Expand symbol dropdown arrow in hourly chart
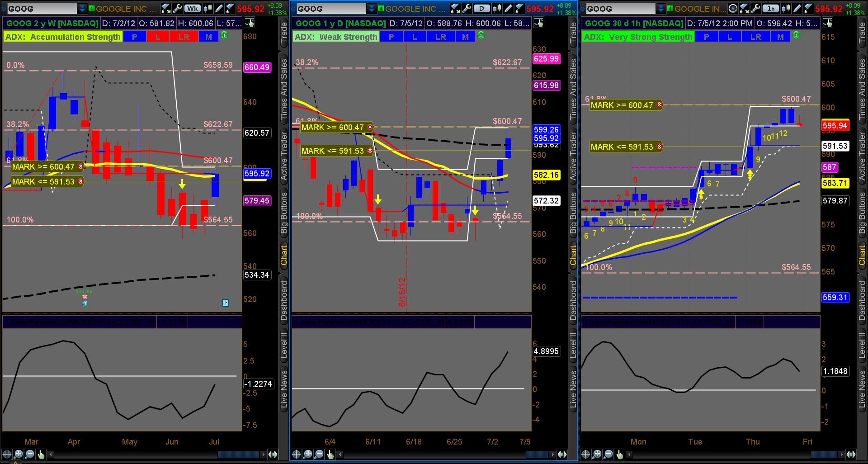This screenshot has height=464, width=868. [660, 9]
